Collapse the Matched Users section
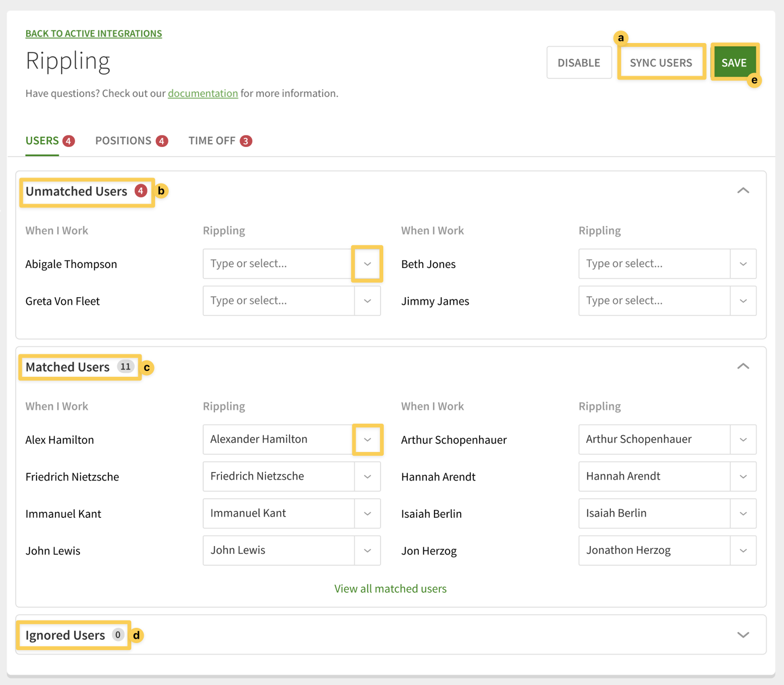784x685 pixels. [x=743, y=366]
